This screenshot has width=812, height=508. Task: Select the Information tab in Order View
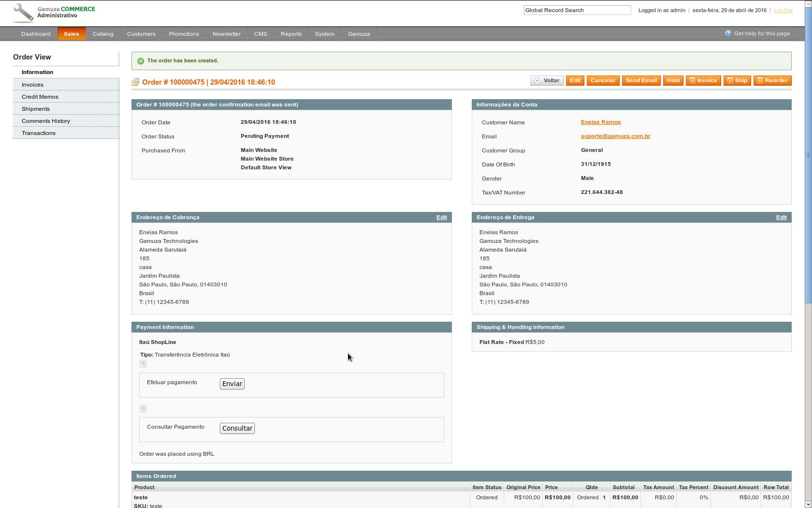tap(66, 72)
